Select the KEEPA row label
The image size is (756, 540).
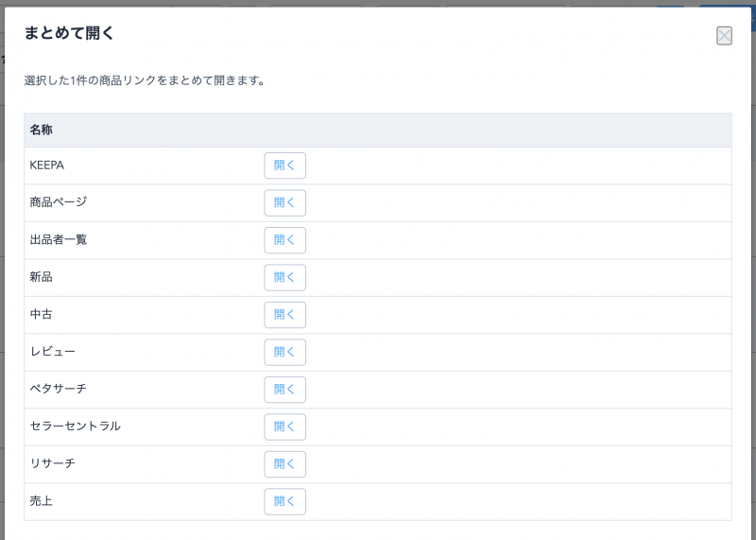[46, 165]
